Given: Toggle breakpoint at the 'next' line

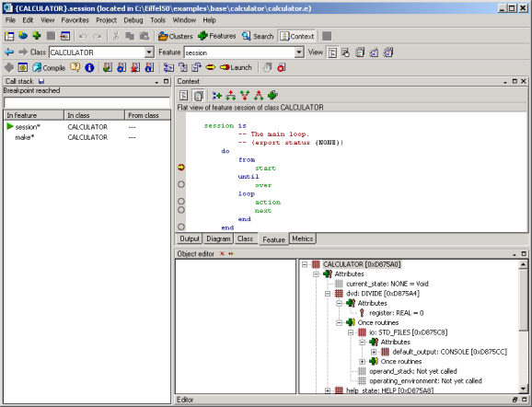Looking at the screenshot, I should point(181,210).
